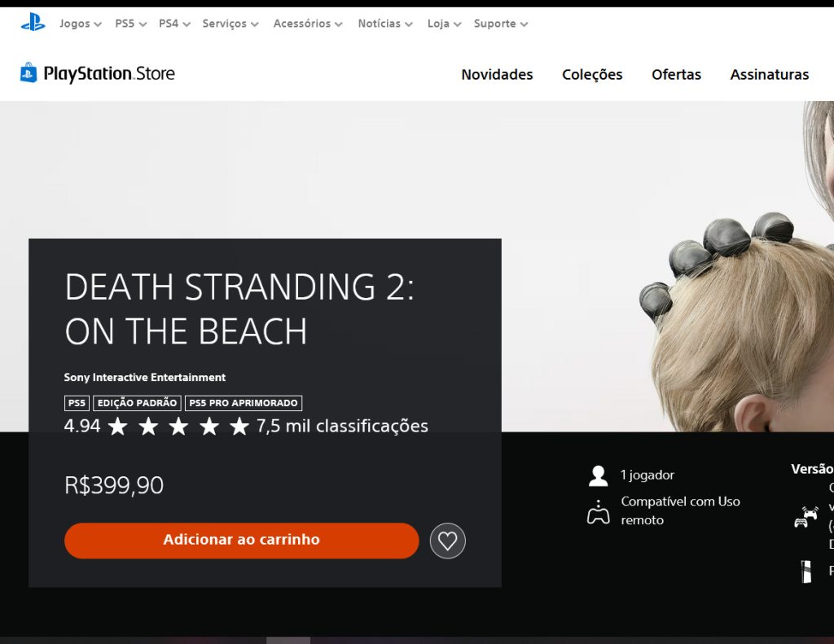Click the vibration controller icon under Versão

[806, 516]
